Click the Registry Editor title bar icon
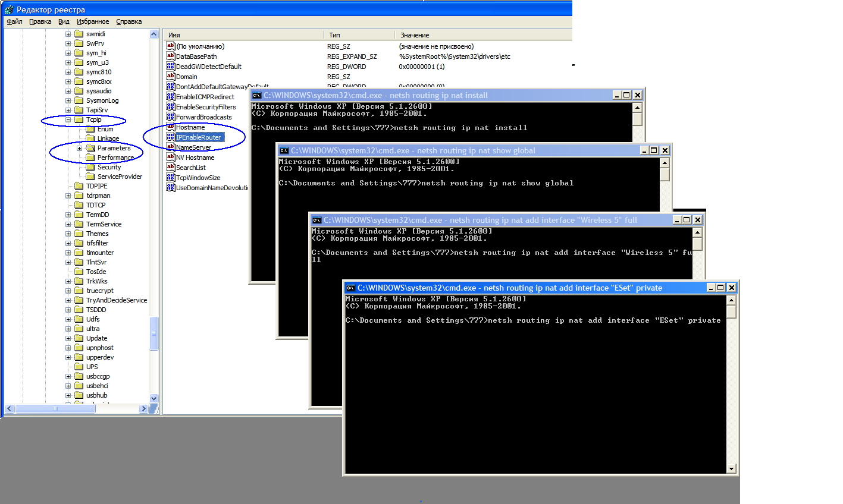The height and width of the screenshot is (504, 843). pyautogui.click(x=8, y=10)
